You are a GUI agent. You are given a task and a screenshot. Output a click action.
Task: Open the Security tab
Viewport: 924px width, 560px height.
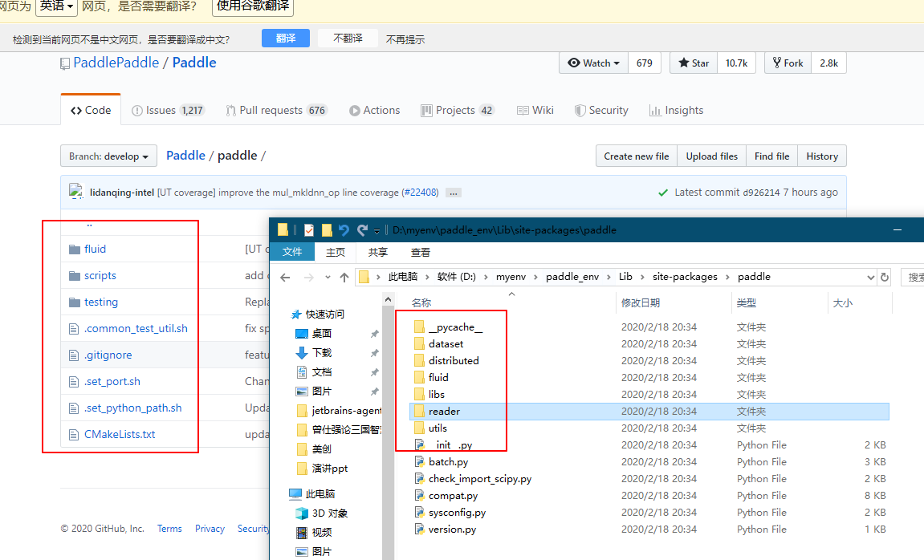pos(601,110)
